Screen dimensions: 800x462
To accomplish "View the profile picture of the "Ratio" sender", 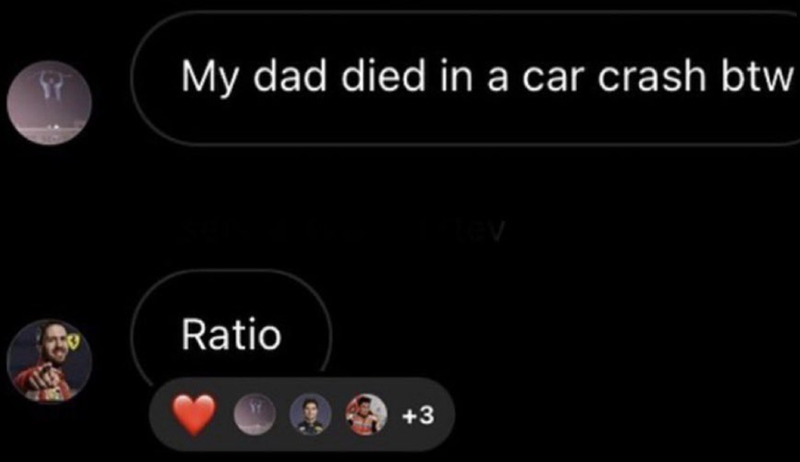I will (49, 361).
